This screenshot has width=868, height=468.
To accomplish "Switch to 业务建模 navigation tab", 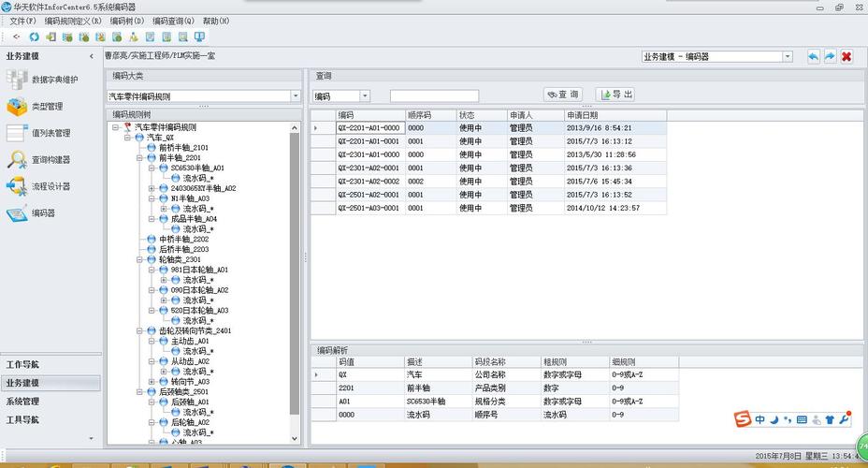I will pyautogui.click(x=51, y=383).
